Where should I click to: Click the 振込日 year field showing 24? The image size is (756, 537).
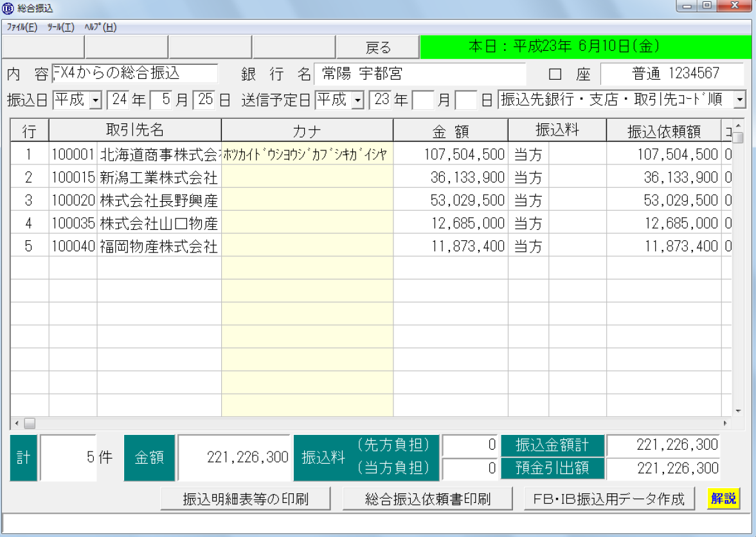point(116,100)
